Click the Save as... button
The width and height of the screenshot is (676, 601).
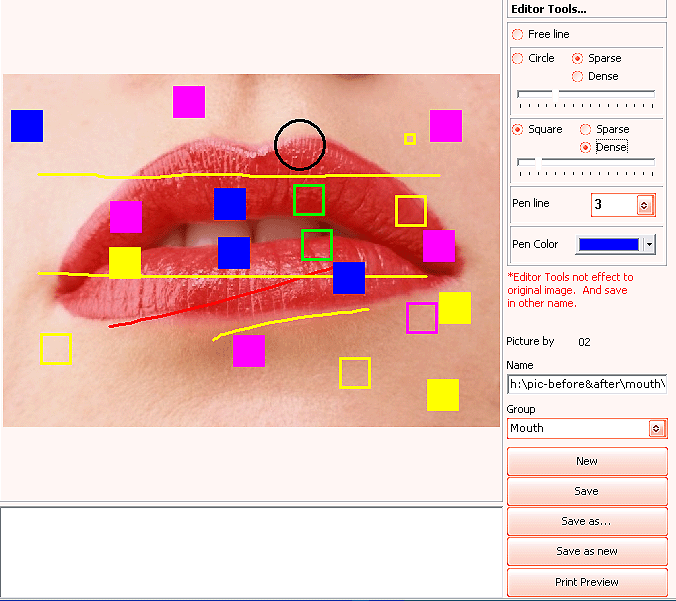click(x=587, y=521)
